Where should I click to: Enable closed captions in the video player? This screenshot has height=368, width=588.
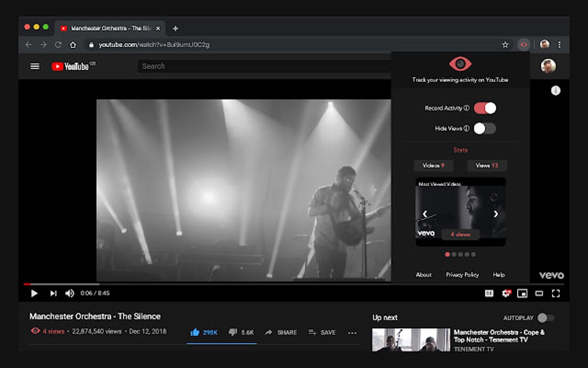click(488, 293)
